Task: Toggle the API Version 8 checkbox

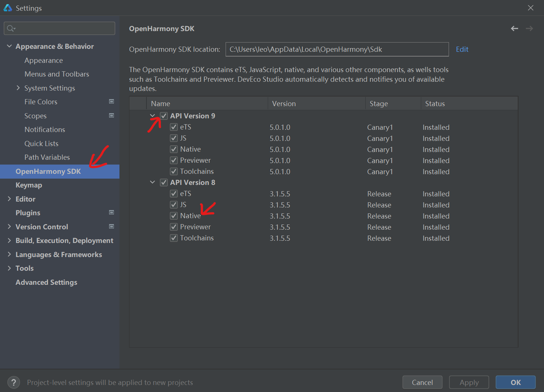Action: tap(164, 182)
